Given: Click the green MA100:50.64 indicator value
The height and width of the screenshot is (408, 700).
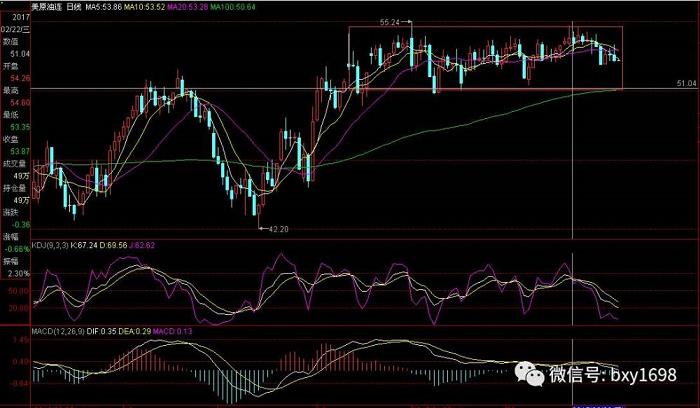Looking at the screenshot, I should (x=233, y=8).
